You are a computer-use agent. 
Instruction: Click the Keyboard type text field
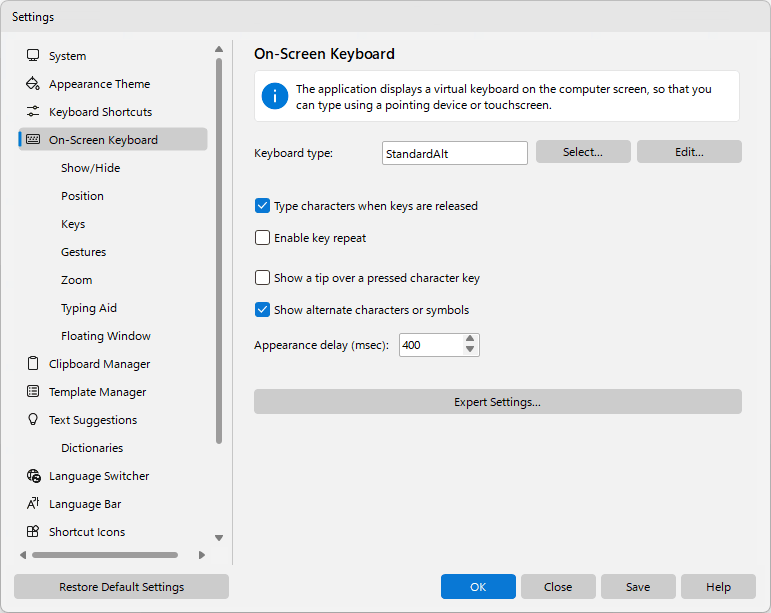pos(455,153)
